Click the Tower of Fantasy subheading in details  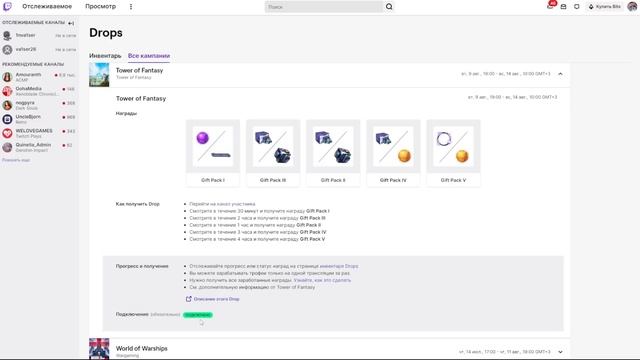pyautogui.click(x=141, y=99)
